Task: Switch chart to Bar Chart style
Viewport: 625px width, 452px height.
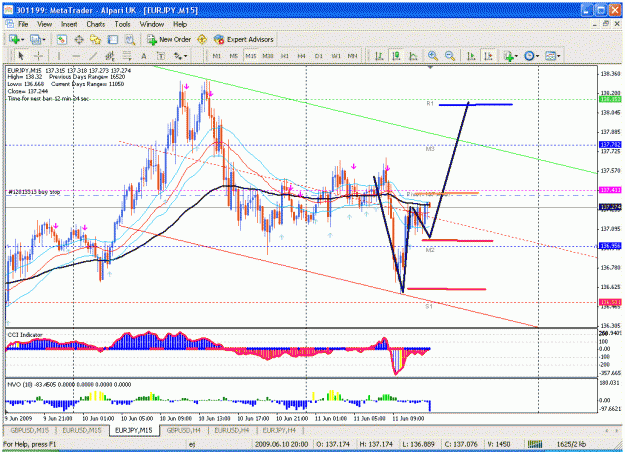Action: (379, 56)
